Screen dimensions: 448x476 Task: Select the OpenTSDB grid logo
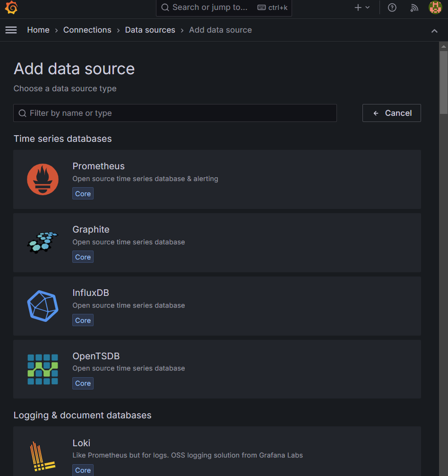tap(43, 369)
